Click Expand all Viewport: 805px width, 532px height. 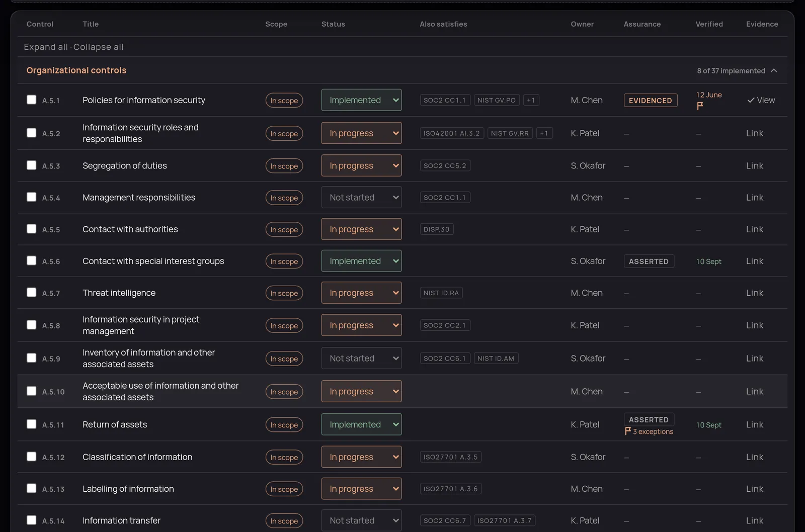pos(46,47)
